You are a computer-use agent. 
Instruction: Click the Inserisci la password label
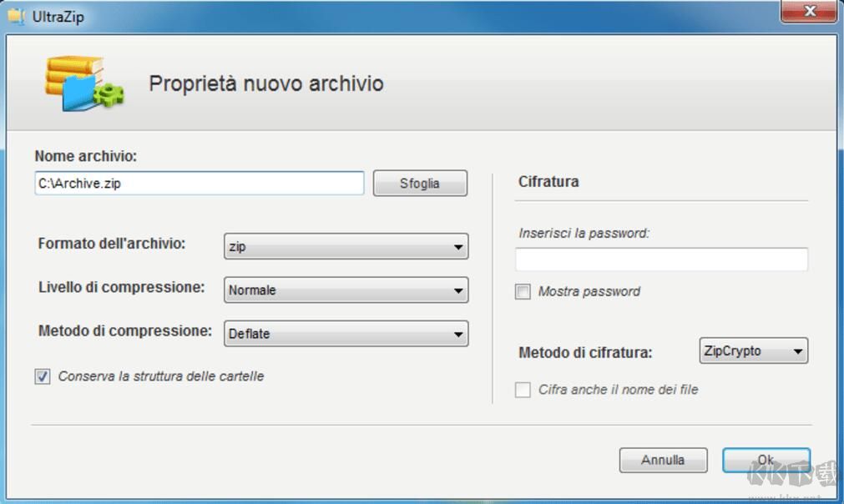pos(584,234)
